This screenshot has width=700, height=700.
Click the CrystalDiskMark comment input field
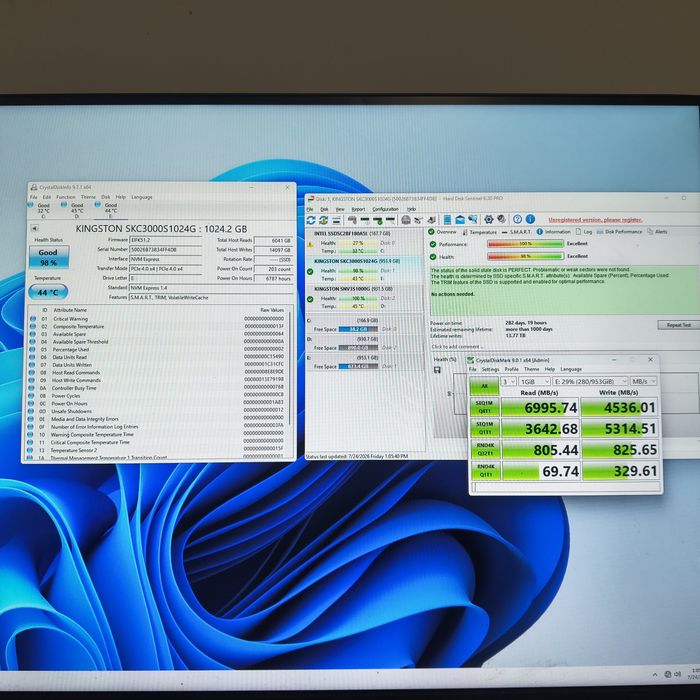[x=566, y=488]
